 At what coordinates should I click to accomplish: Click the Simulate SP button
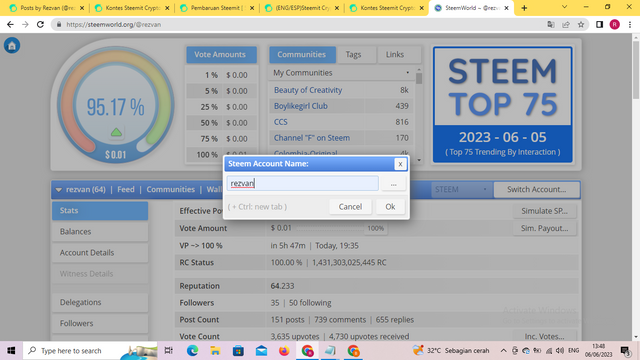coord(544,211)
